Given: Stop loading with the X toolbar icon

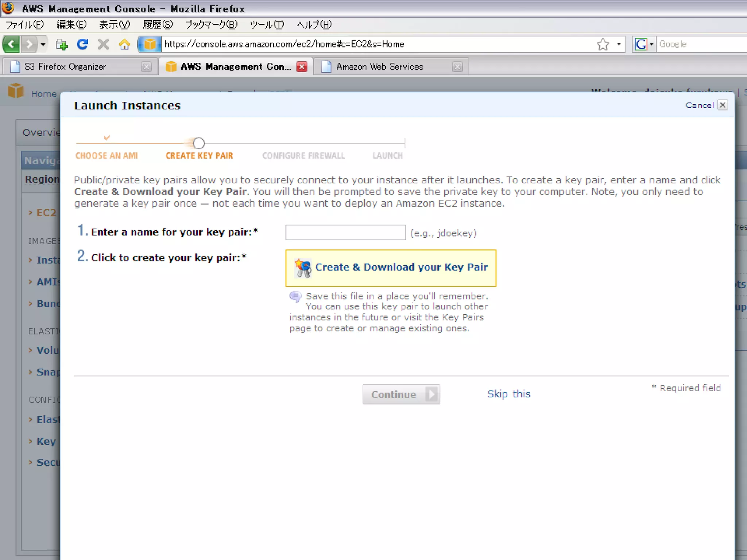Looking at the screenshot, I should pos(103,44).
